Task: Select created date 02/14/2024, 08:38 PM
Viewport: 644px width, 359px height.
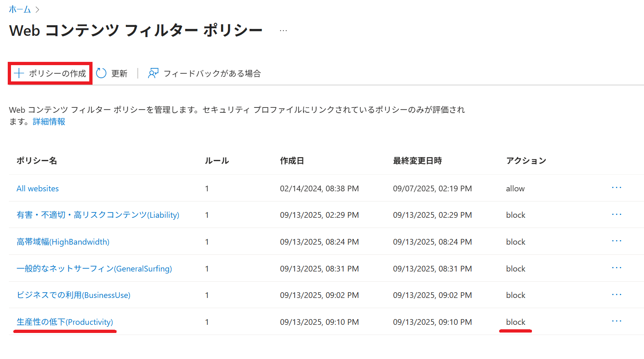Action: coord(320,188)
